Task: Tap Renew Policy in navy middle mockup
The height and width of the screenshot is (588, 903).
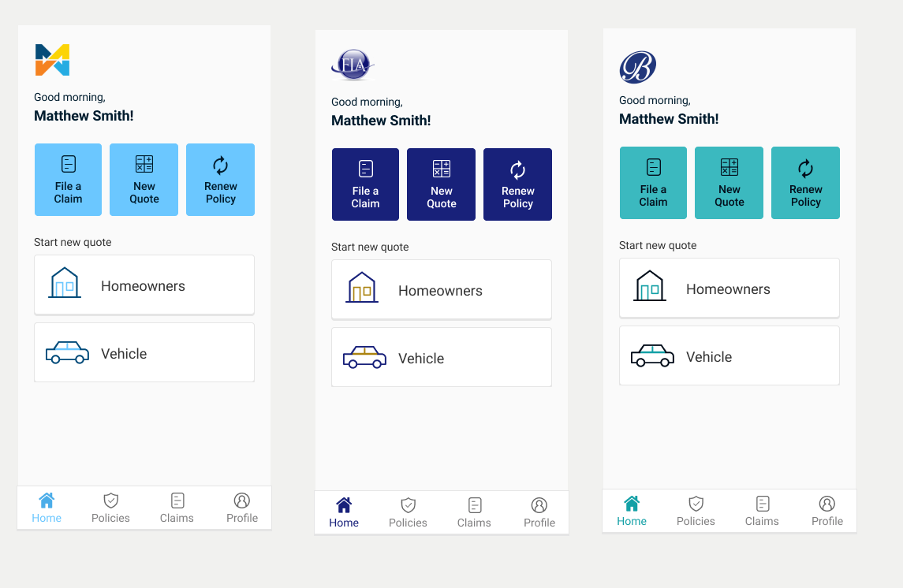Action: pos(517,184)
